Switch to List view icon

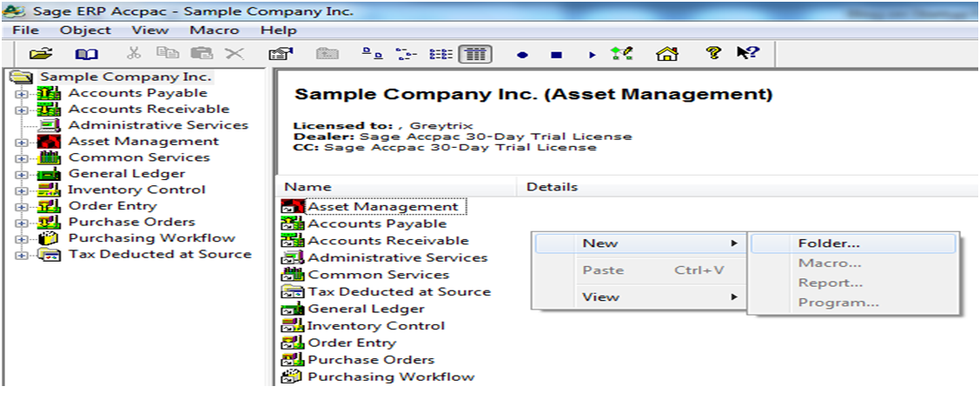click(440, 55)
